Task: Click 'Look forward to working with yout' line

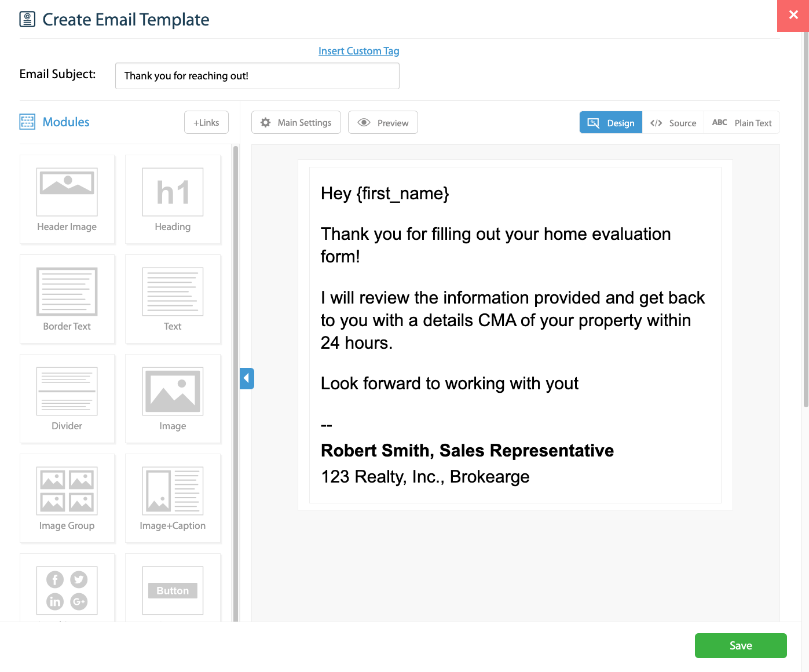Action: coord(449,384)
